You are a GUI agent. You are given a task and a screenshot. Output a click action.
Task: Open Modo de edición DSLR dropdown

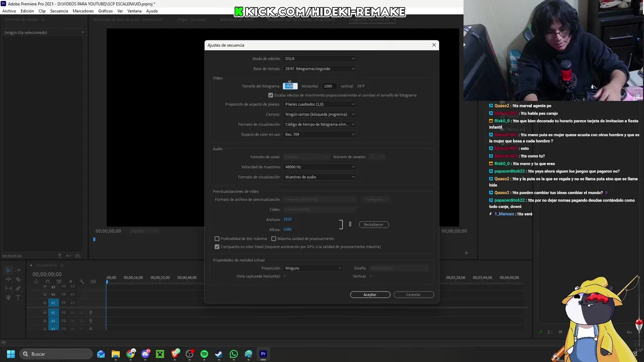pos(319,59)
